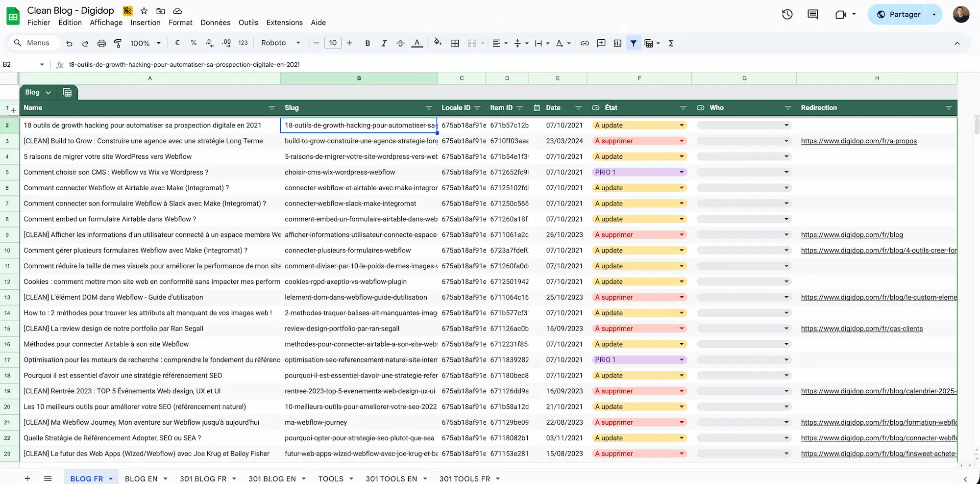The width and height of the screenshot is (980, 484).
Task: Open the filter on the Name column header
Action: tap(271, 108)
